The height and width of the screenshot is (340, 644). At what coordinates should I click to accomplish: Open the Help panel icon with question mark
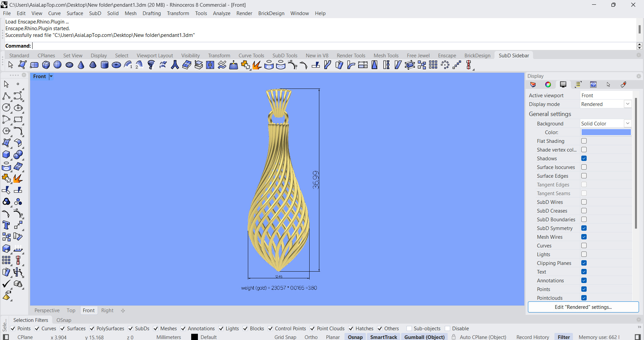click(593, 84)
